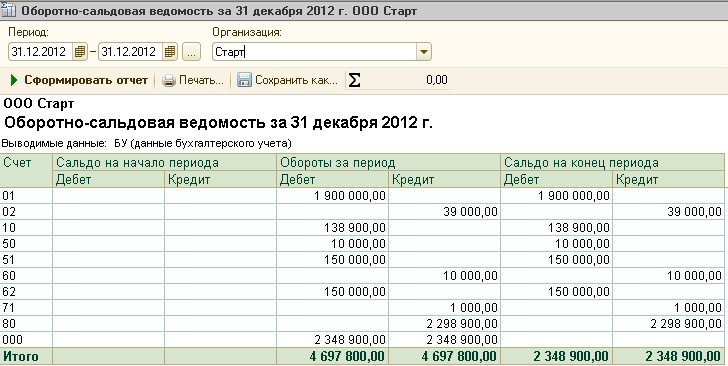Click total turnover debit 4 697 800,00
The image size is (728, 366).
click(347, 356)
